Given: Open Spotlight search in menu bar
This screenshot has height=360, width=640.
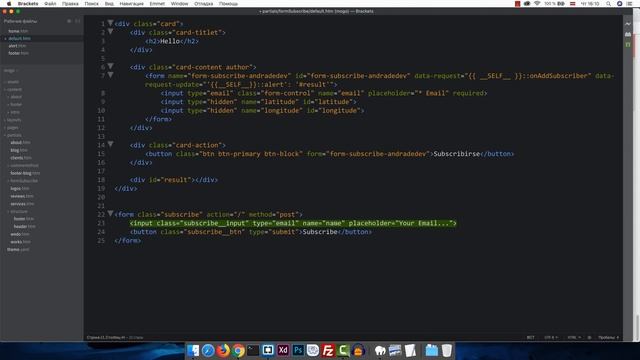Looking at the screenshot, I should coord(609,4).
